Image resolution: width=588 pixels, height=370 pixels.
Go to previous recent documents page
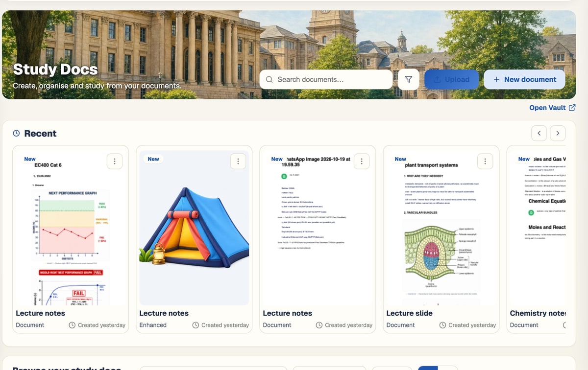click(539, 133)
